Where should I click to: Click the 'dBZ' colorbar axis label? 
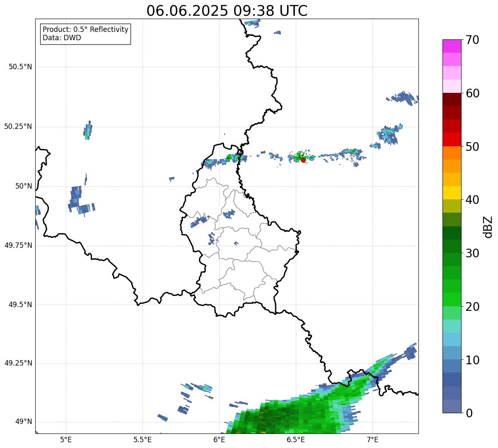point(488,226)
